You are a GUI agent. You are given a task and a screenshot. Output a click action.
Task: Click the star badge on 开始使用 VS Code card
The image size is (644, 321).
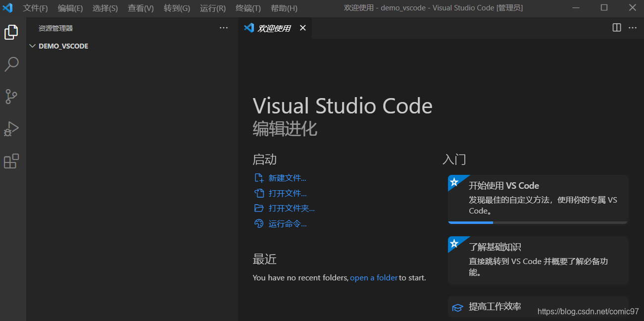[454, 181]
